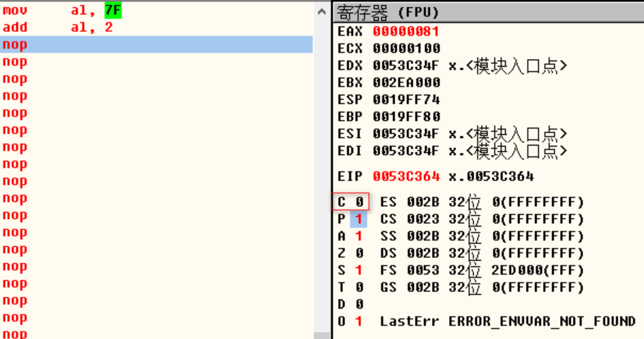Select the EDX register value 0053C34F
Screen dimensions: 644x339
406,65
